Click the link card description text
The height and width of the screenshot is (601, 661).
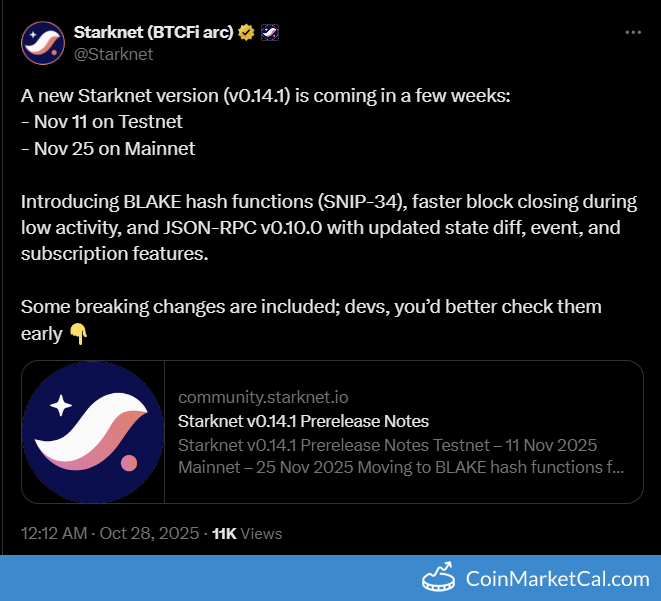click(401, 455)
